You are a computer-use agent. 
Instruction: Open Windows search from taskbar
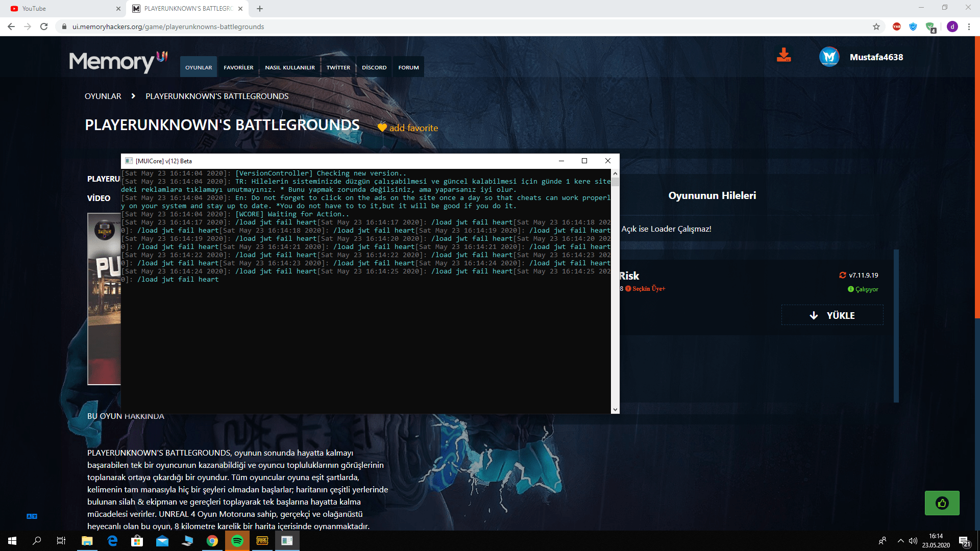tap(37, 541)
